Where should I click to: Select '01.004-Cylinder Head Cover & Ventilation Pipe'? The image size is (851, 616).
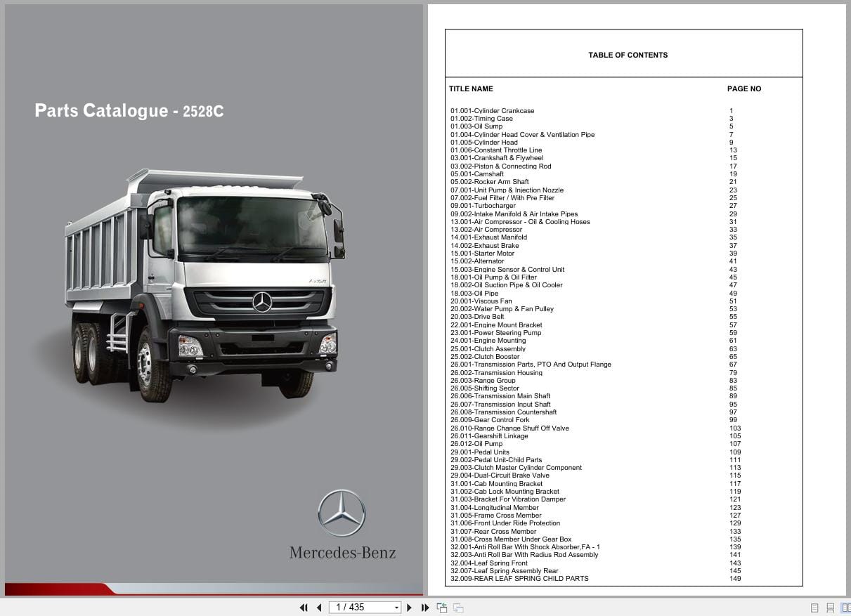523,135
